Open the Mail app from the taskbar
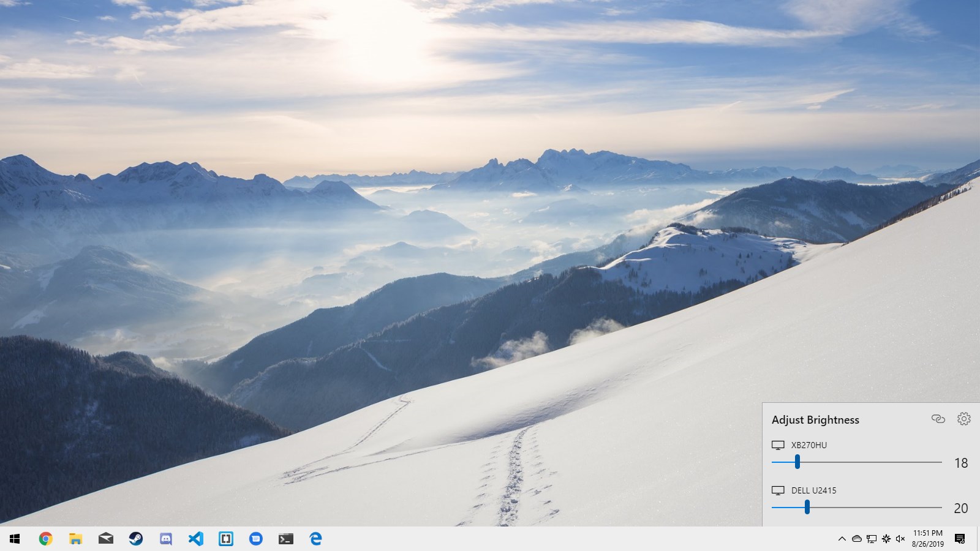The image size is (980, 551). pos(106,539)
